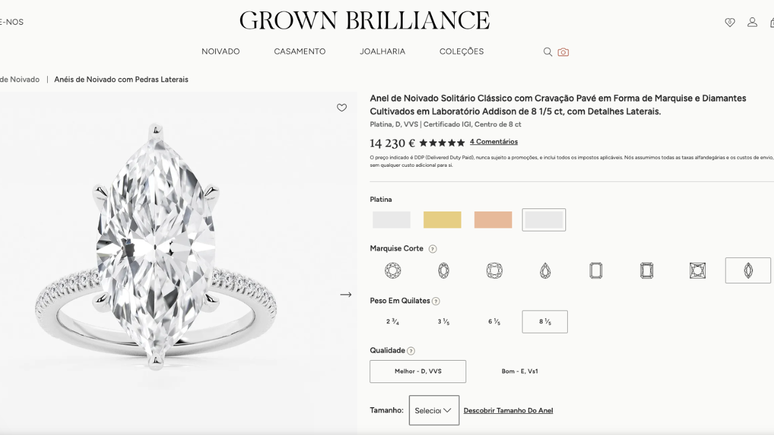Screen dimensions: 774x435
Task: Show info tooltip for Qualidade
Action: point(411,351)
